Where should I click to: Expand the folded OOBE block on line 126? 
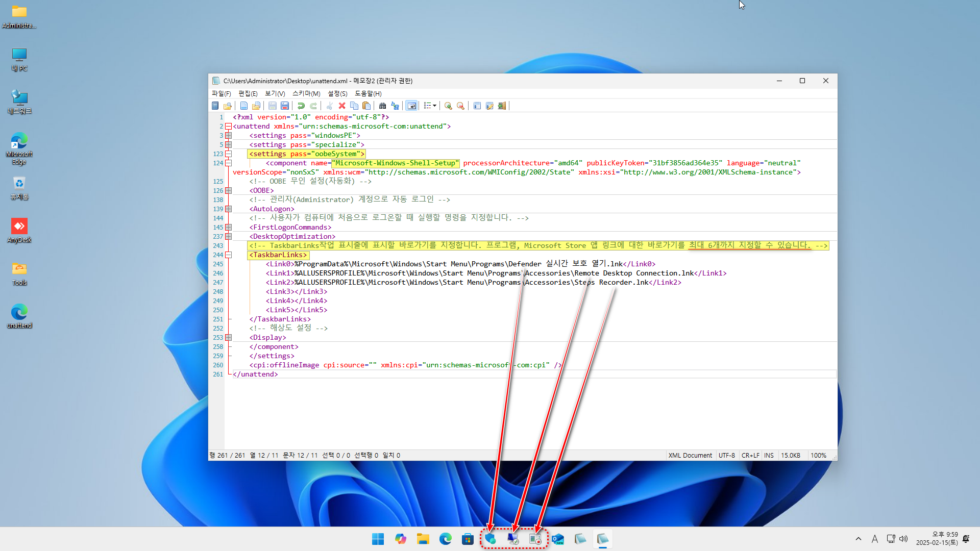(229, 191)
